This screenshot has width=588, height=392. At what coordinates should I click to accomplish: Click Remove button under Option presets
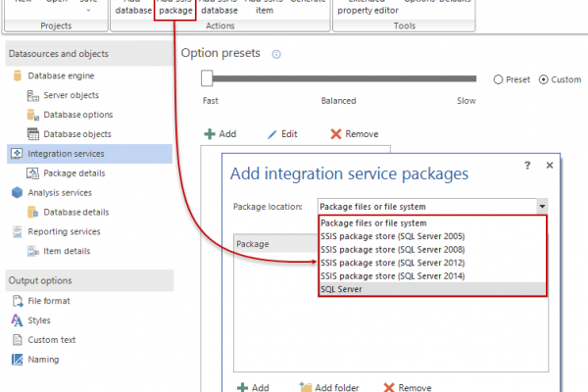[355, 134]
